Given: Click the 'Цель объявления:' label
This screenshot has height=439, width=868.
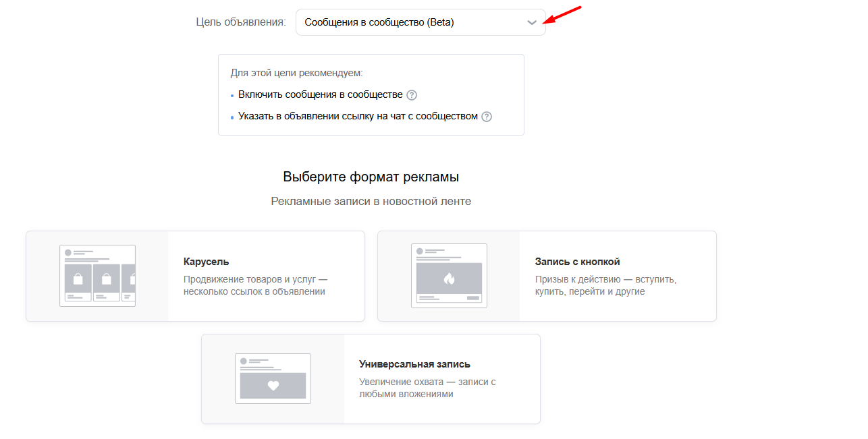Looking at the screenshot, I should [x=241, y=22].
